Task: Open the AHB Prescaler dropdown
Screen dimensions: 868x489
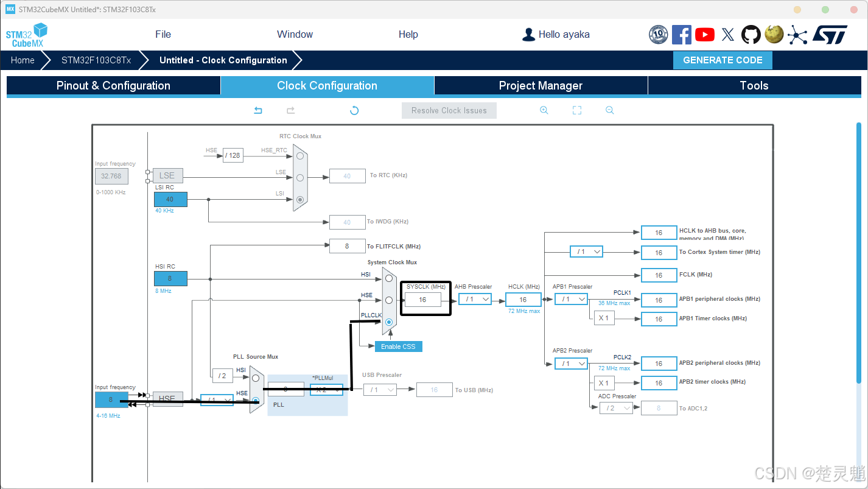Action: [475, 299]
